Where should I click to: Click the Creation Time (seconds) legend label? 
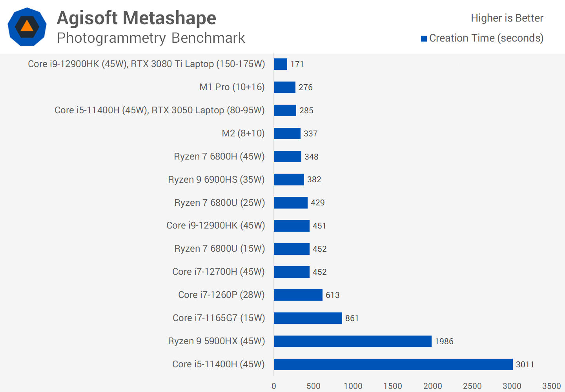(x=486, y=38)
